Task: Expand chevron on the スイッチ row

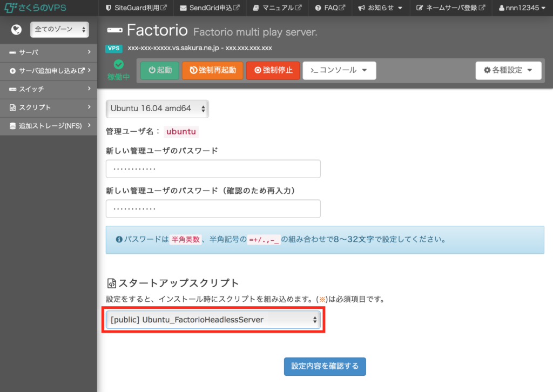Action: pos(89,89)
